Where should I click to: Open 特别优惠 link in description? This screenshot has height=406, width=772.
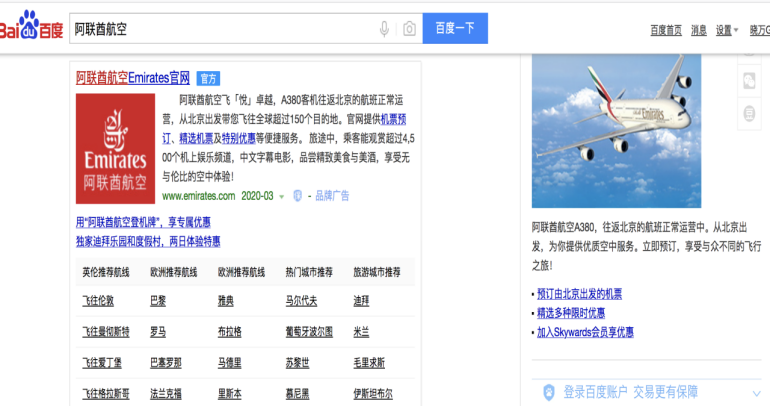[238, 138]
